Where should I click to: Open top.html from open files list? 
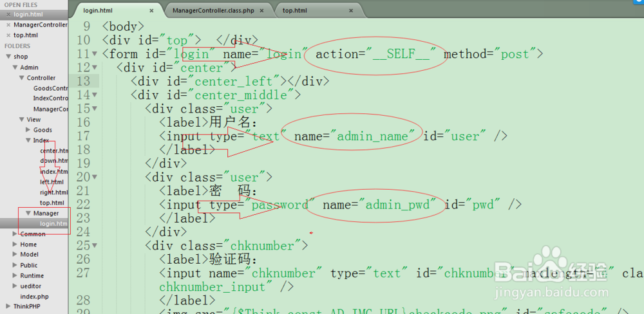(x=26, y=35)
